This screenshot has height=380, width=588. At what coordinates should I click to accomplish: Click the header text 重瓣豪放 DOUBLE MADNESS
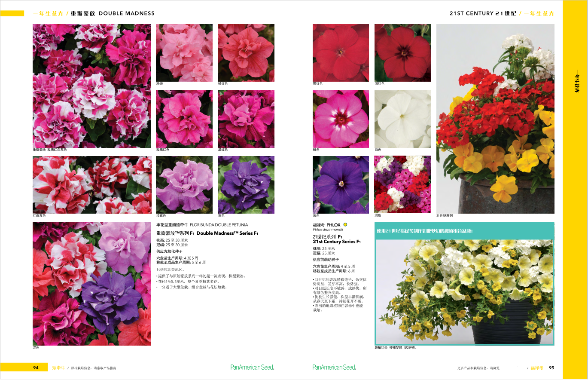(113, 13)
